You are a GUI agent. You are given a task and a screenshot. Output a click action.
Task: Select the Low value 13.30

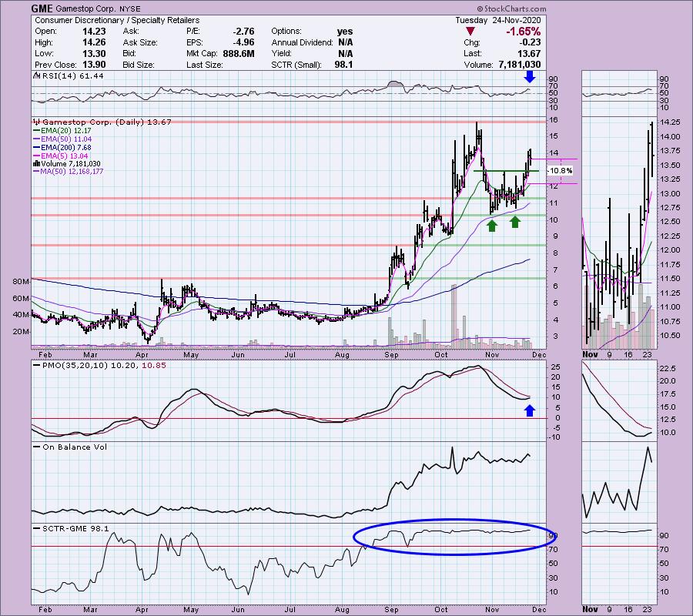click(94, 53)
